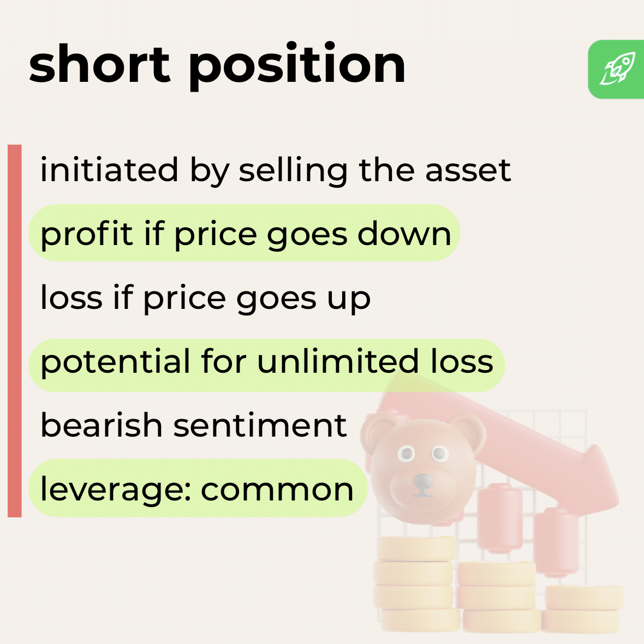This screenshot has width=644, height=644.
Task: Click the bear's left eye
Action: (406, 453)
